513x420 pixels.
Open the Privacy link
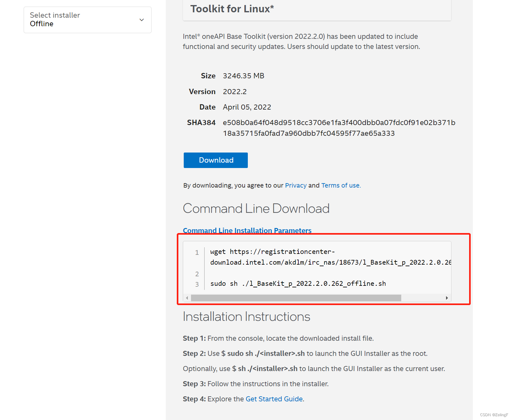click(296, 185)
